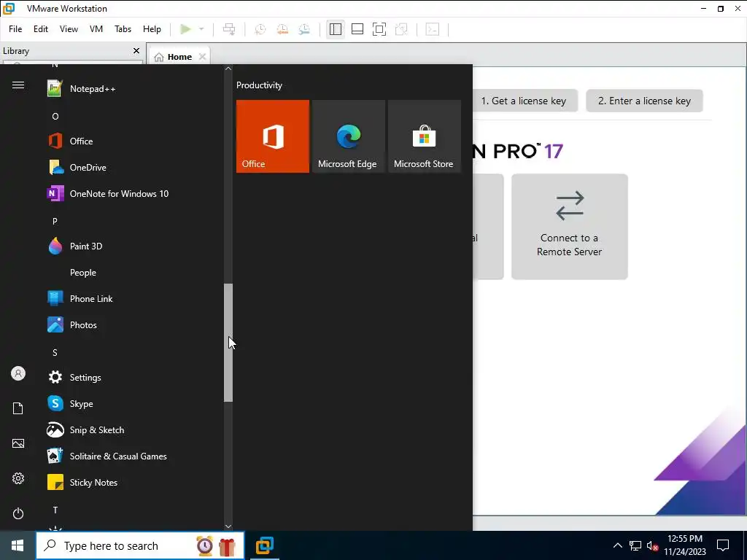
Task: Close the Library panel
Action: 136,50
